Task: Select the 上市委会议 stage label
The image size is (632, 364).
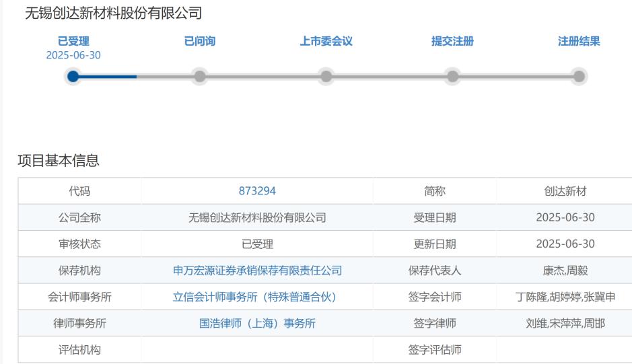Action: tap(326, 41)
